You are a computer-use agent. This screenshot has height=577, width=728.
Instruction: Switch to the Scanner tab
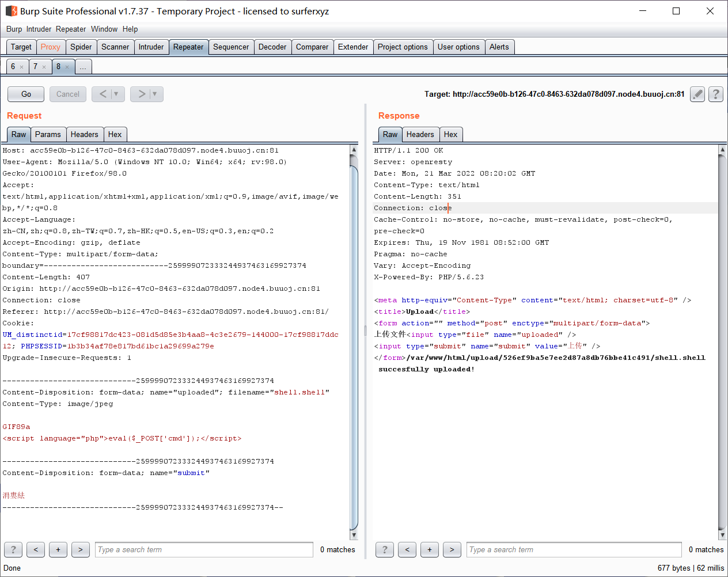[x=115, y=47]
